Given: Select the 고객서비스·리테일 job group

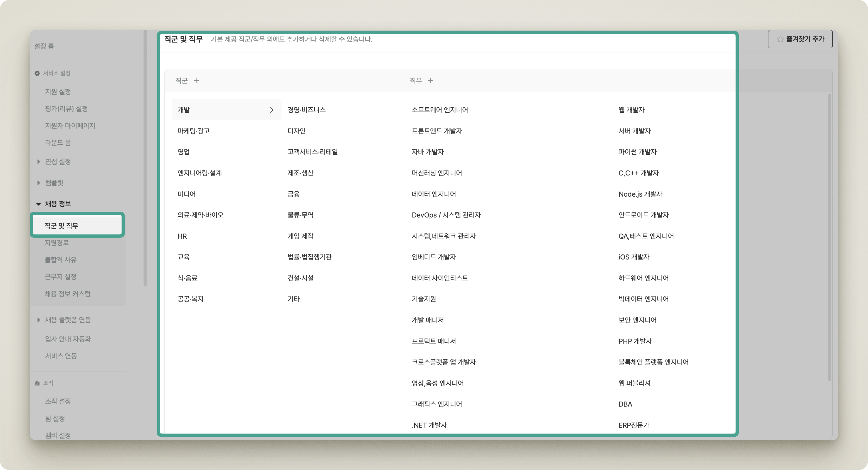Looking at the screenshot, I should [312, 152].
